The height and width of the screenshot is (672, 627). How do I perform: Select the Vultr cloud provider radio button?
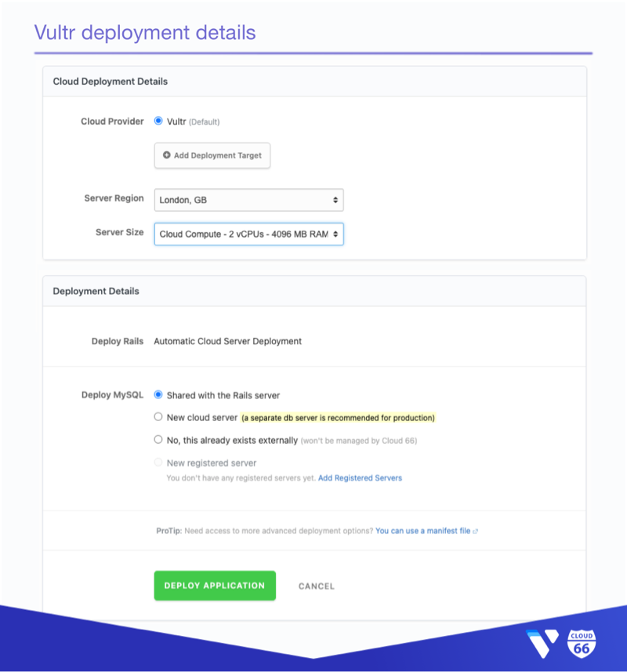coord(158,121)
